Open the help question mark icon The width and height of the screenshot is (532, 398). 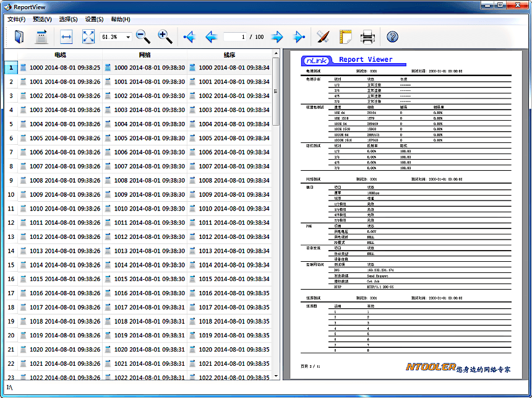(x=392, y=37)
